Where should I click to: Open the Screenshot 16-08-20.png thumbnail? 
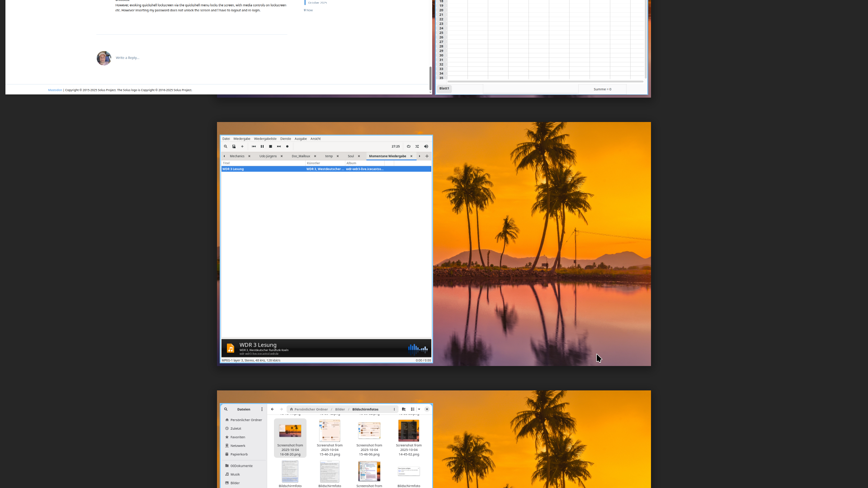[x=290, y=431]
